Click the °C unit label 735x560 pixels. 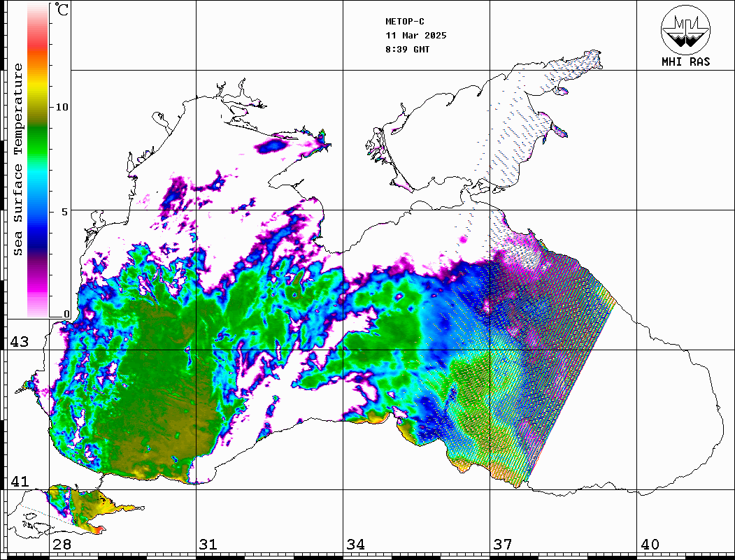coord(62,10)
